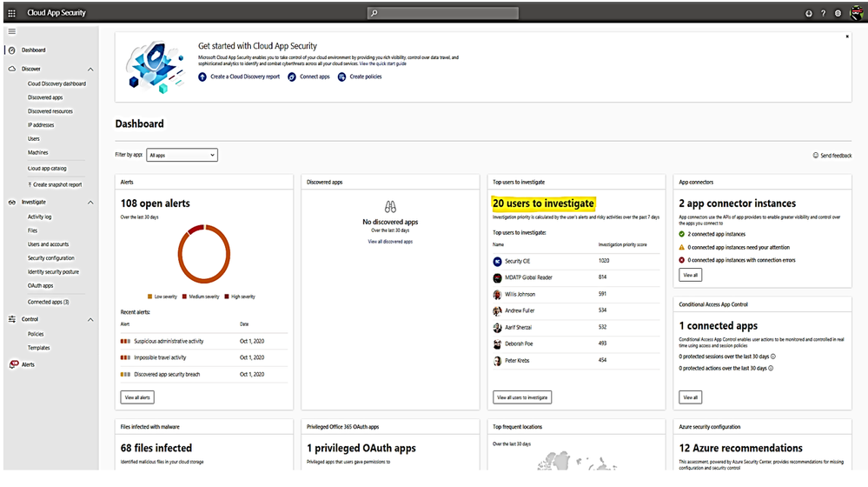Screen dimensions: 868x487
Task: Open Discovered apps in sidebar
Action: [x=45, y=97]
